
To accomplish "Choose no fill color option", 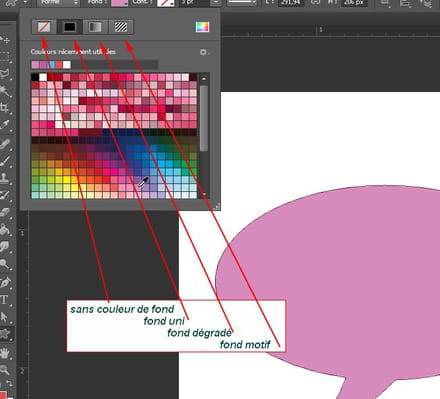I will pyautogui.click(x=44, y=27).
